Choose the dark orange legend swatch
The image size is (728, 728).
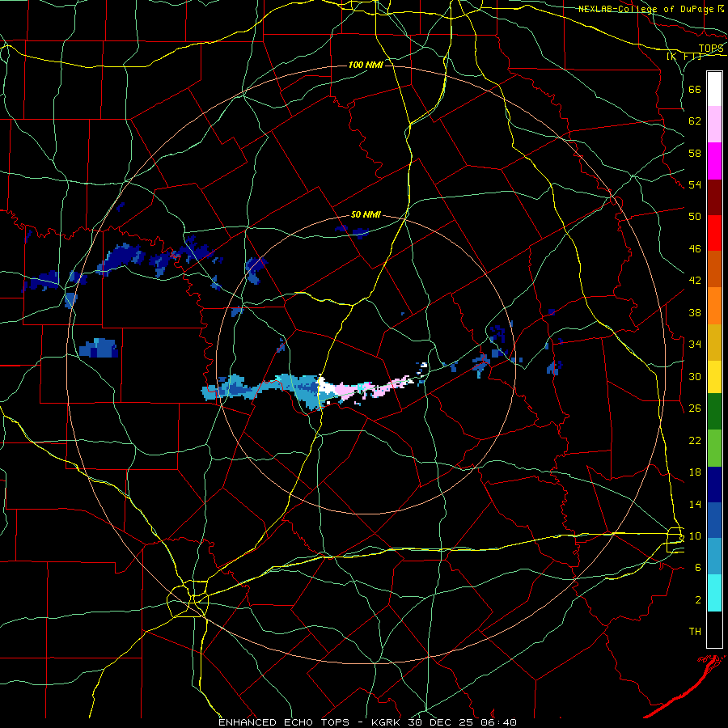(x=714, y=269)
